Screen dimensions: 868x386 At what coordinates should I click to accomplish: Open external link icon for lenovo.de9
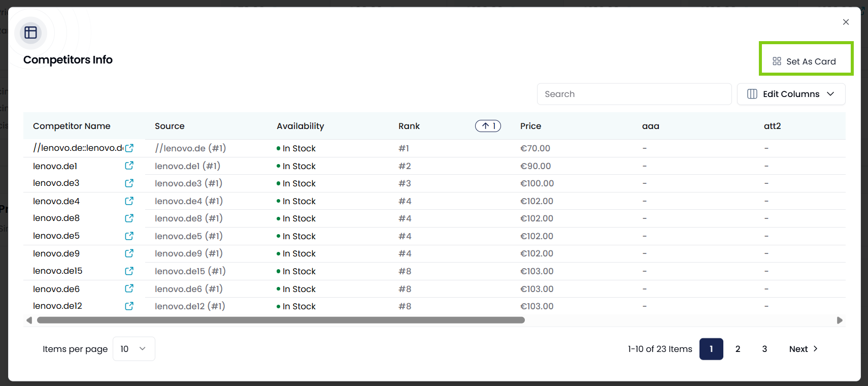pos(129,253)
